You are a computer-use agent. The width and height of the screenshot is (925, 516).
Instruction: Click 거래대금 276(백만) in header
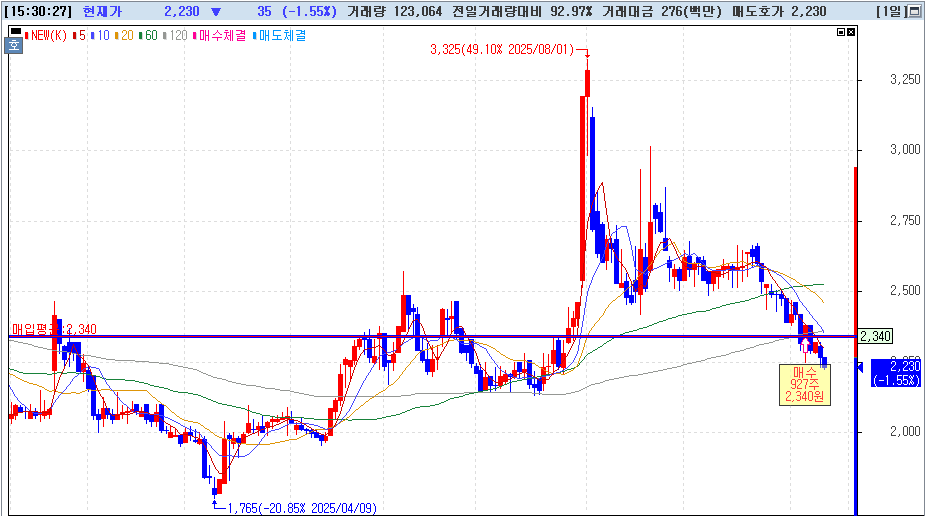pyautogui.click(x=662, y=11)
